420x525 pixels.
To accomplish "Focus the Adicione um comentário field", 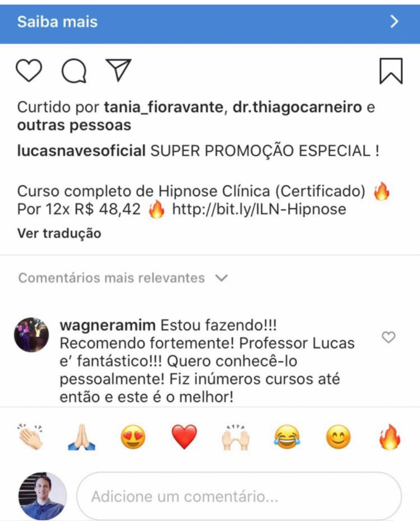I will pyautogui.click(x=239, y=496).
